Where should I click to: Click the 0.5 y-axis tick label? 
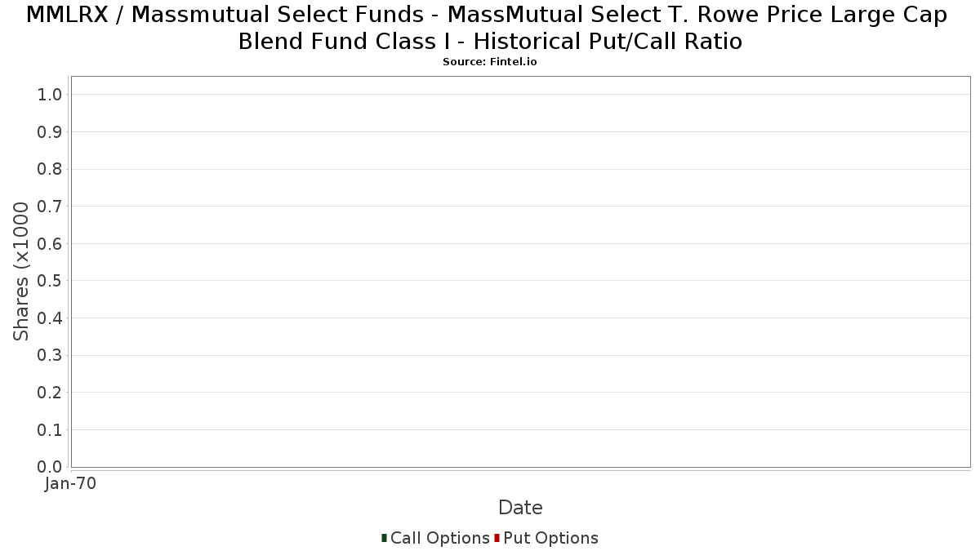click(x=50, y=281)
